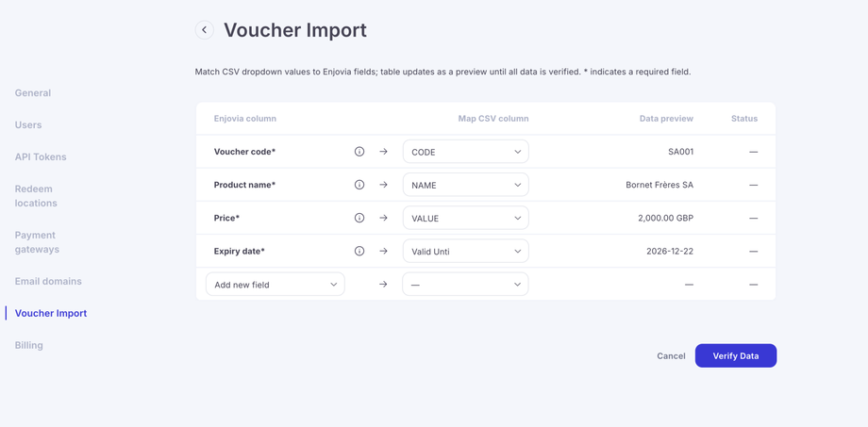
Task: Open the Add new field dropdown
Action: click(275, 285)
